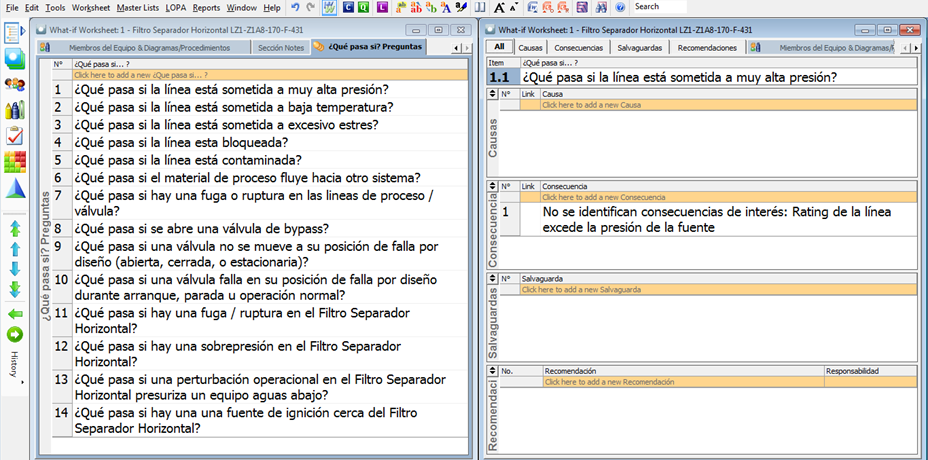Image resolution: width=928 pixels, height=460 pixels.
Task: Click the clipboard checkmark sidebar icon
Action: point(14,136)
